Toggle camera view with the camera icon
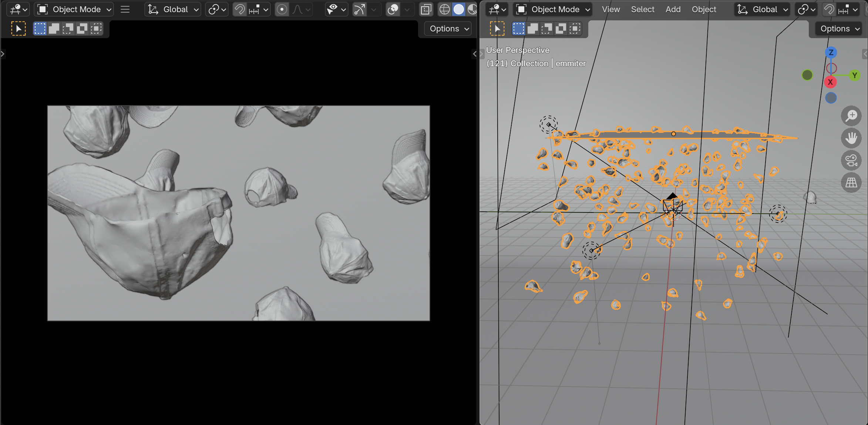 click(x=851, y=160)
